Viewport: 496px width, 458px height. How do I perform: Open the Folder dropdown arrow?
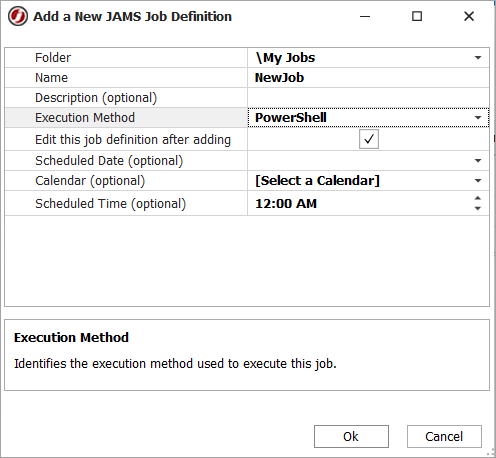coord(478,58)
